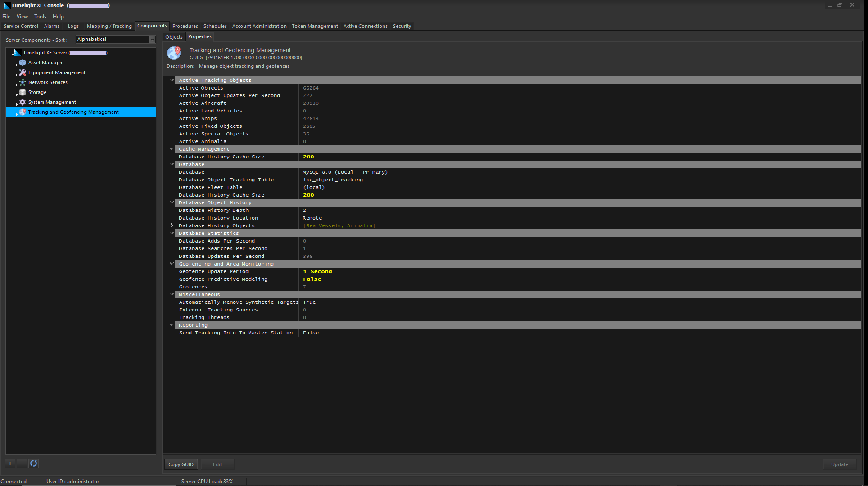Switch to the Account Administration tab
This screenshot has width=868, height=486.
pyautogui.click(x=259, y=26)
